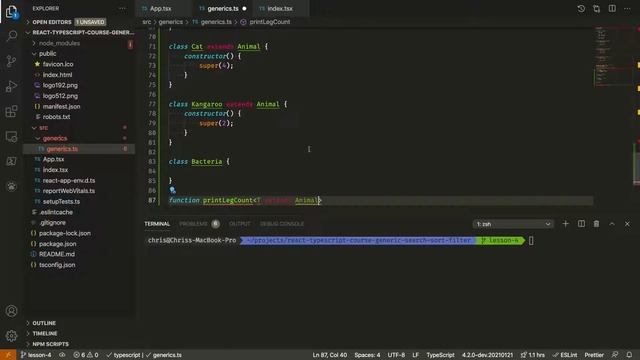Click the printLegCount breadcrumb item
640x360 pixels.
click(x=269, y=22)
